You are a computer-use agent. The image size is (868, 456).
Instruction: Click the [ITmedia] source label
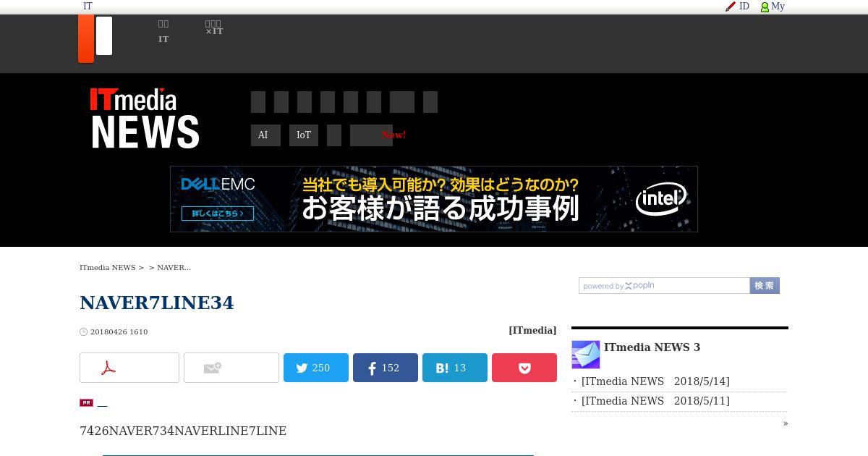click(x=532, y=330)
